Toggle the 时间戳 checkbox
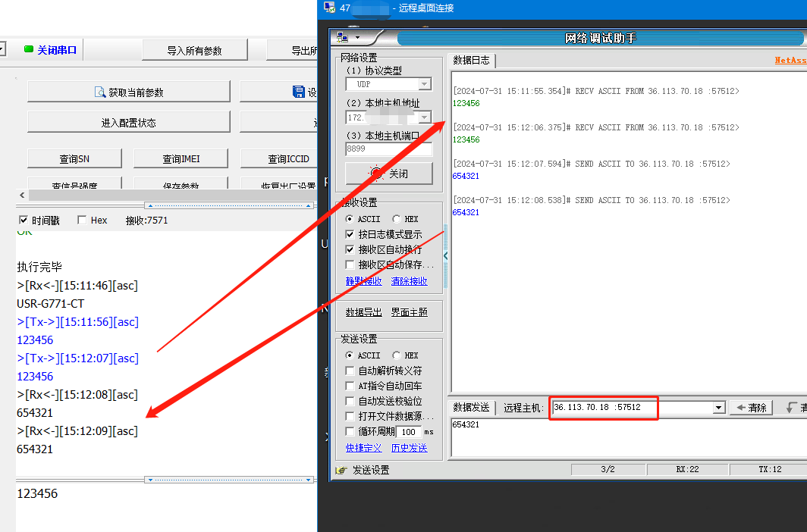Screen dimensions: 807x532 tap(24, 220)
